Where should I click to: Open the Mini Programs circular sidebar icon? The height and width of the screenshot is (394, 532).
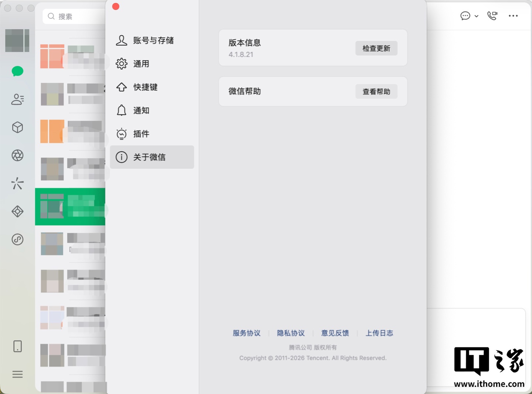[17, 240]
